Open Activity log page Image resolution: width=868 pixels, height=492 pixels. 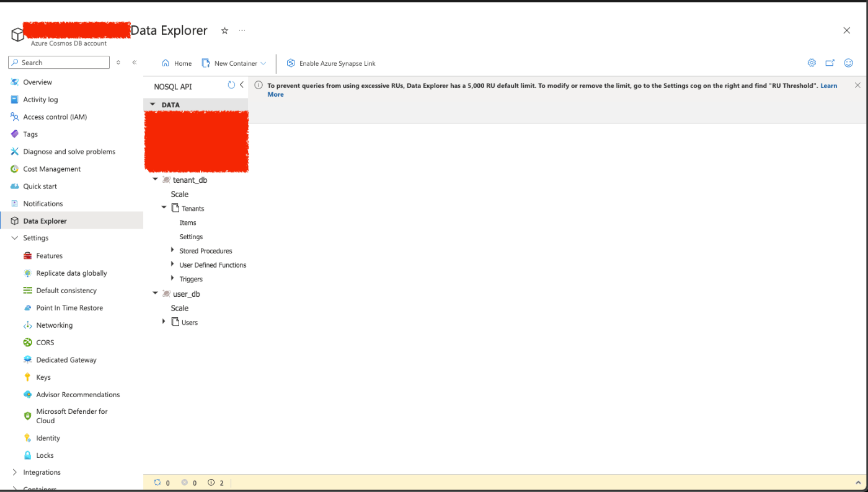click(40, 99)
